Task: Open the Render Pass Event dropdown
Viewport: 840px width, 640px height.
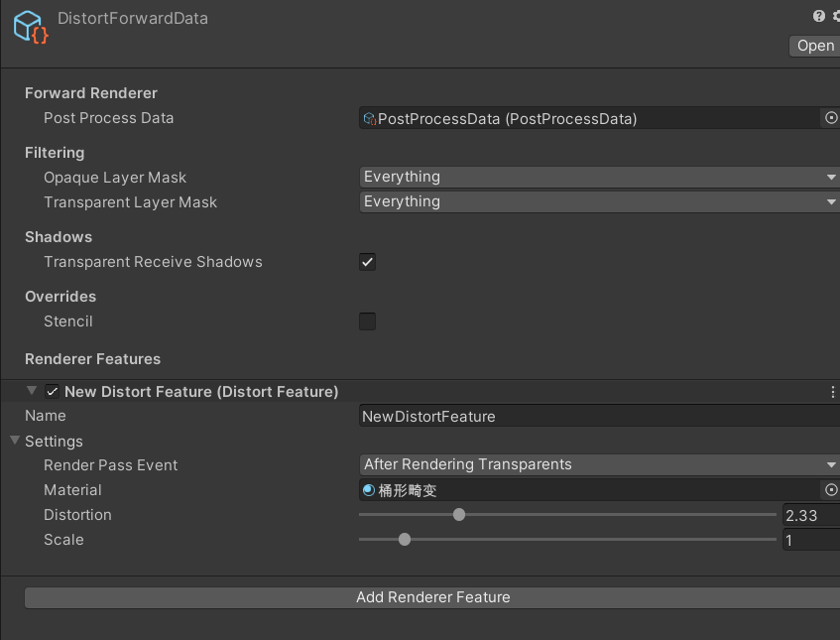Action: coord(599,464)
